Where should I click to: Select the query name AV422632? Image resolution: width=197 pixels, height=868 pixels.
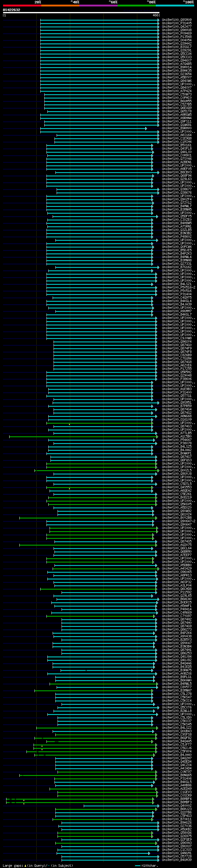11,10
